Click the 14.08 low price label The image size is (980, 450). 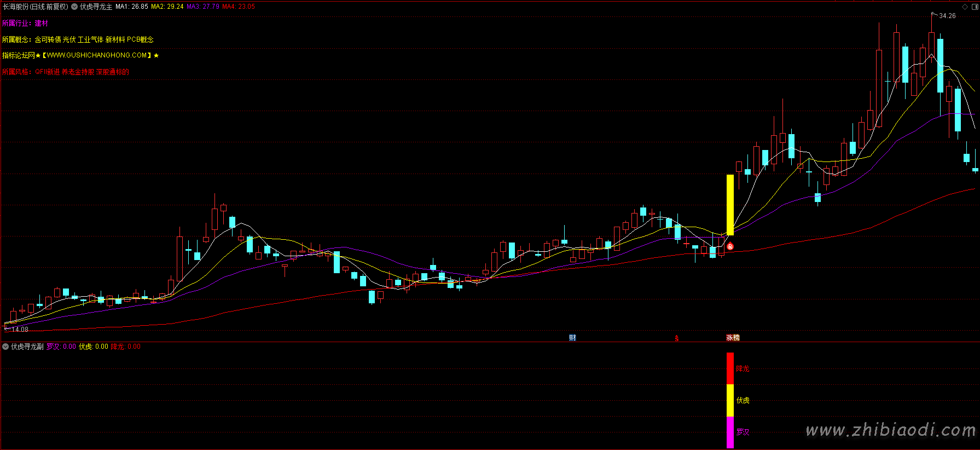pos(20,330)
